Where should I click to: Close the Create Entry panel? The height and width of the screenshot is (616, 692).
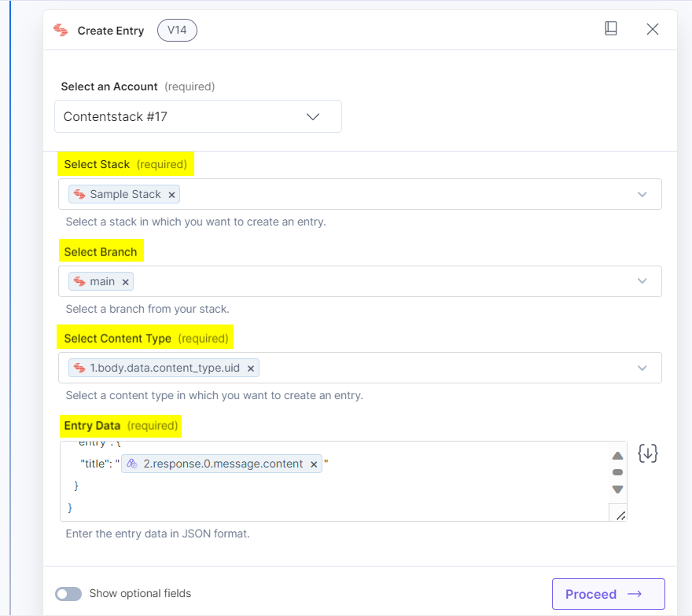click(652, 29)
